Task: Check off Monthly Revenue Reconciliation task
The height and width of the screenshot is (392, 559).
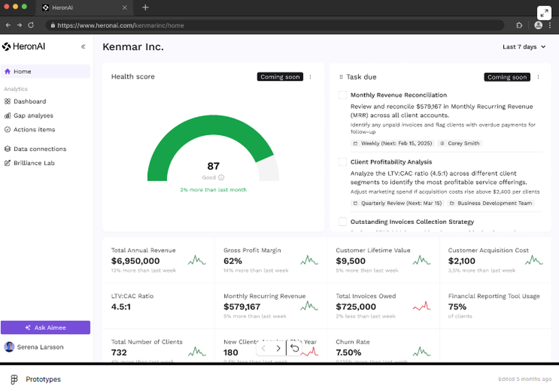Action: [x=342, y=95]
